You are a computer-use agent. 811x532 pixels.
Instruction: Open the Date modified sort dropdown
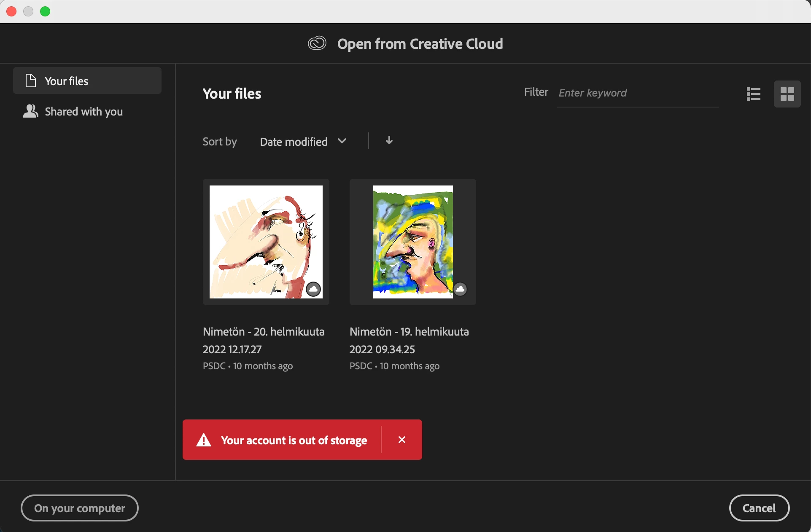pos(294,142)
